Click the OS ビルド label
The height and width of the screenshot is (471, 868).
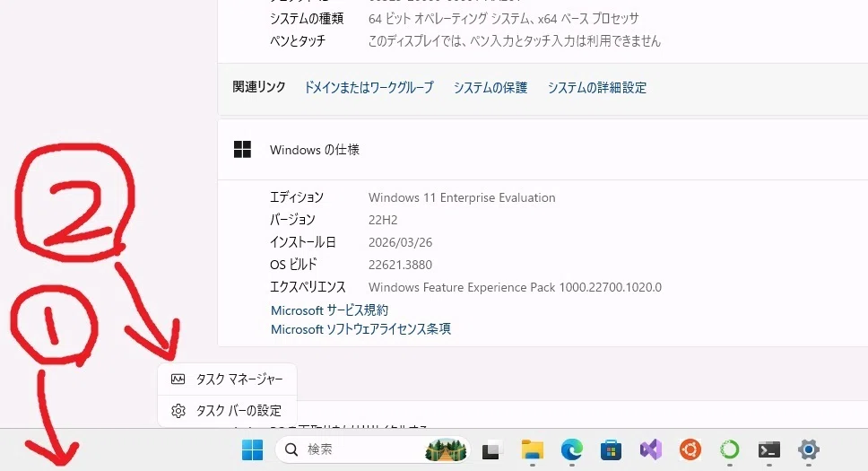tap(293, 265)
